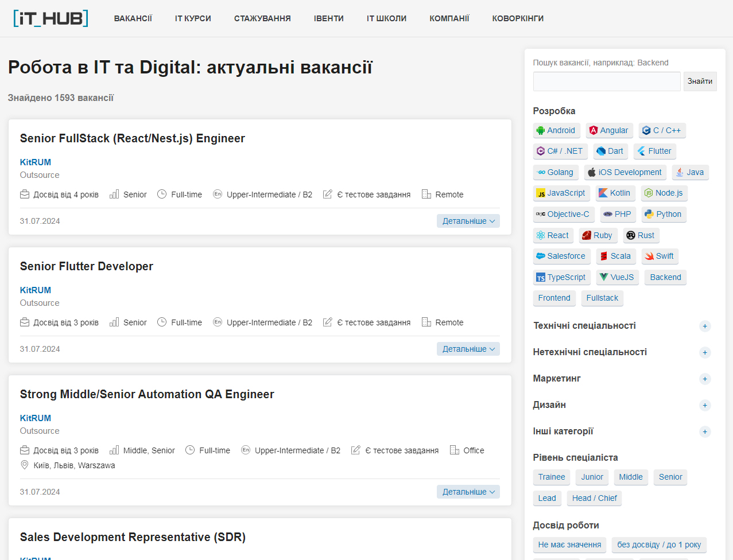Go to the Коворкінги section
This screenshot has width=733, height=560.
[x=518, y=18]
